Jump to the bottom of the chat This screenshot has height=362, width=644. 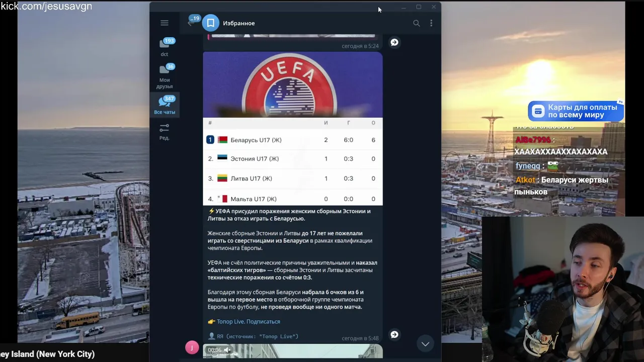coord(425,344)
